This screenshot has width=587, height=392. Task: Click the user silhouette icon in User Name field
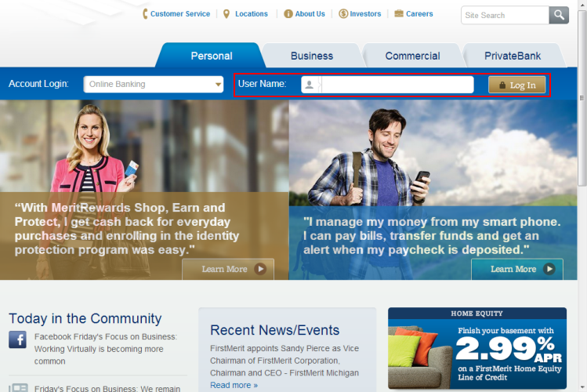310,85
